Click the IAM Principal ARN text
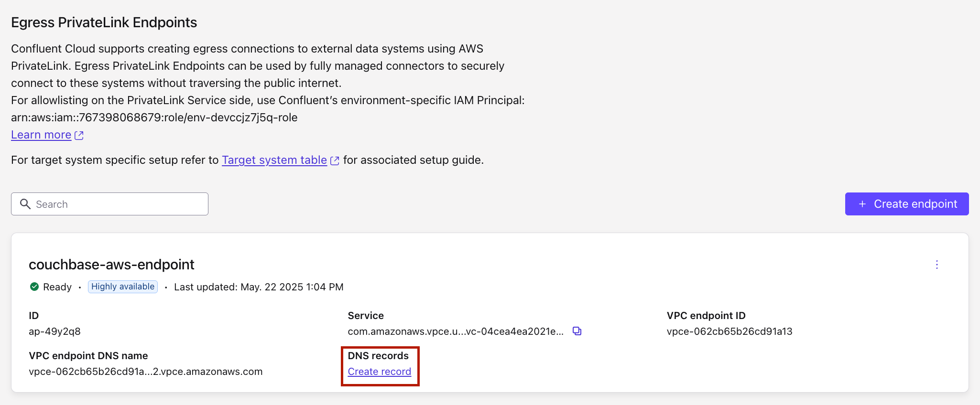 tap(154, 117)
